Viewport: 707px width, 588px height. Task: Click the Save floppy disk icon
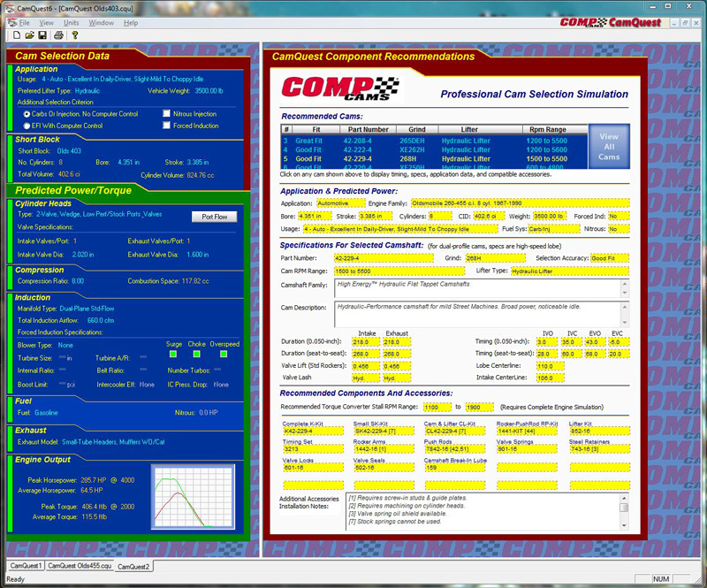[42, 35]
